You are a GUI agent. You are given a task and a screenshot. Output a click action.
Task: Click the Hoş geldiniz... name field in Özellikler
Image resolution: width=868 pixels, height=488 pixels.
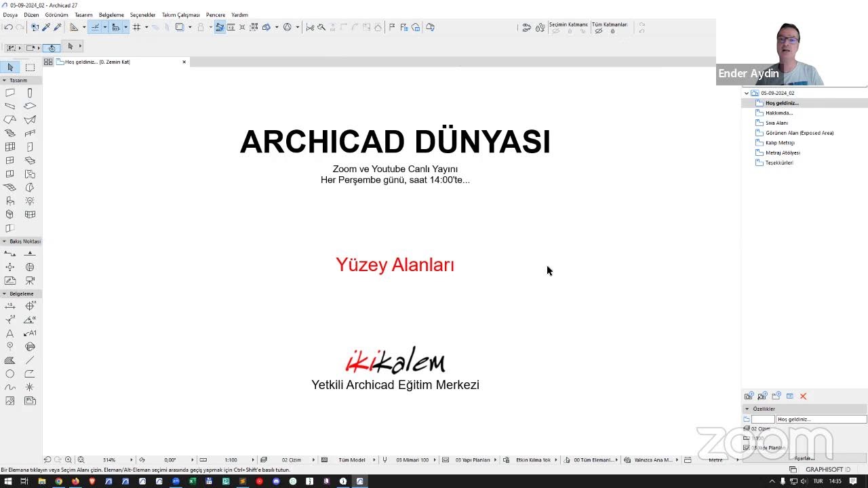[821, 420]
